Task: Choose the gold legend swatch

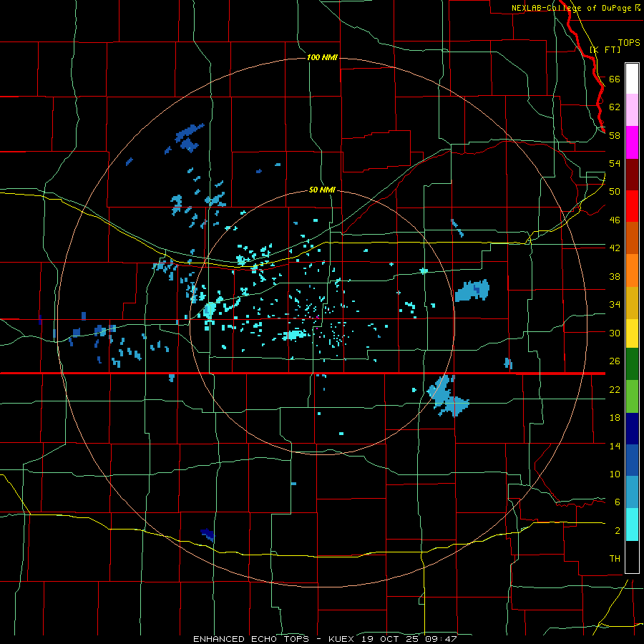Action: click(632, 303)
